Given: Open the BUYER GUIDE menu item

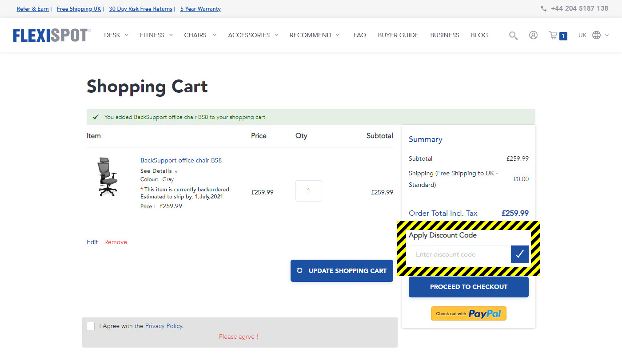Looking at the screenshot, I should (398, 35).
